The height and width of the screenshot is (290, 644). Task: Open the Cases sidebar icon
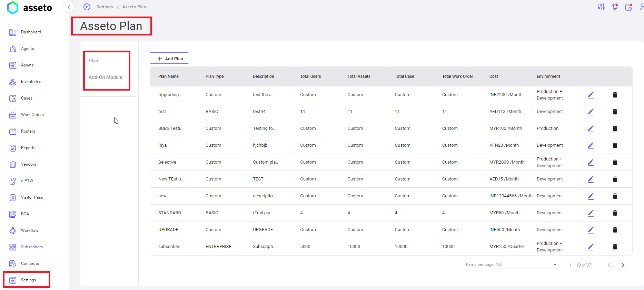tap(13, 98)
